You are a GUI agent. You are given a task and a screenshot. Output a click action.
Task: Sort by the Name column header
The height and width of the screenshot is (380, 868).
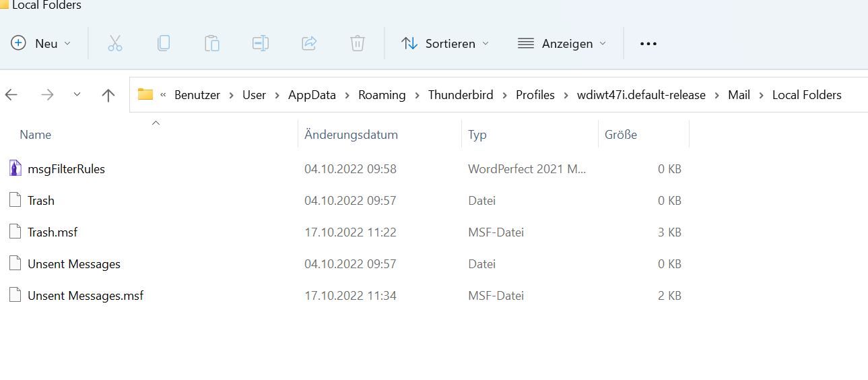tap(36, 135)
